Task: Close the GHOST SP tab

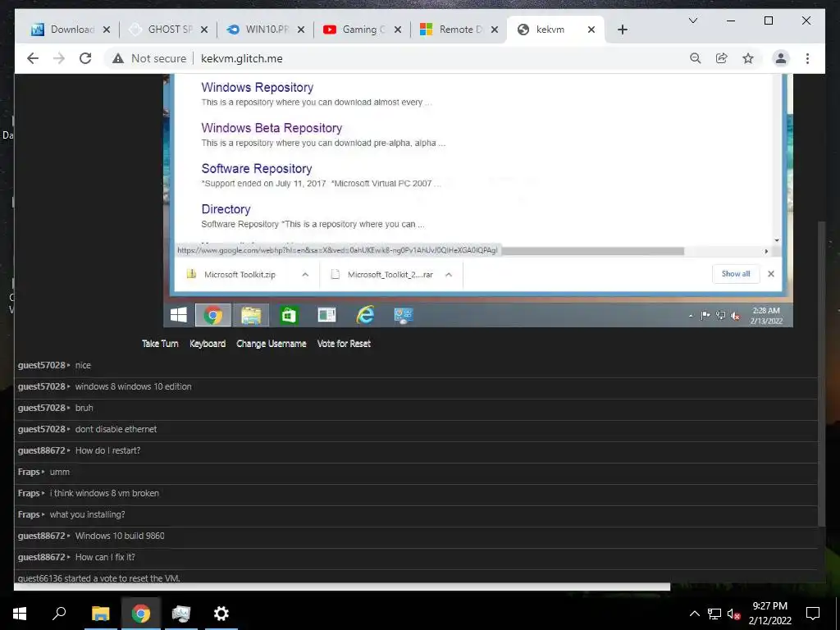Action: coord(204,30)
